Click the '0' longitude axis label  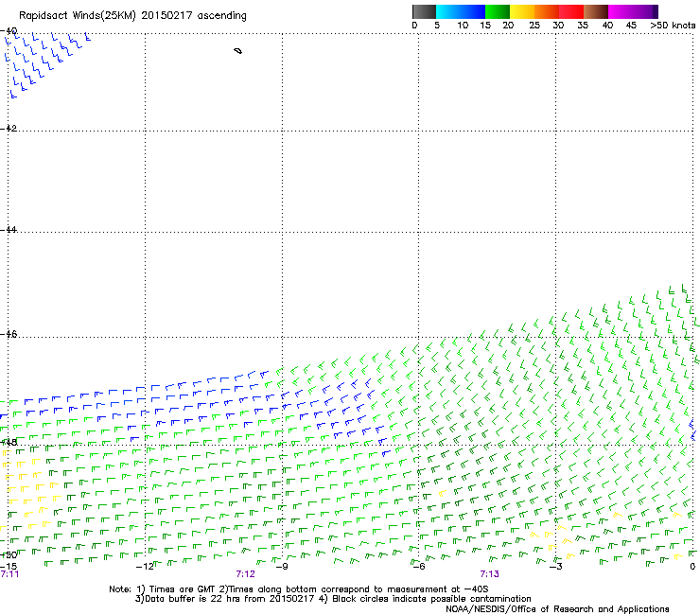(692, 567)
